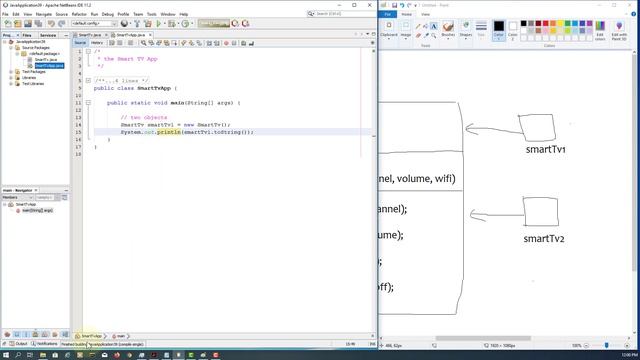Select the Pencil tool in Paint
640x360 pixels.
pyautogui.click(x=418, y=27)
